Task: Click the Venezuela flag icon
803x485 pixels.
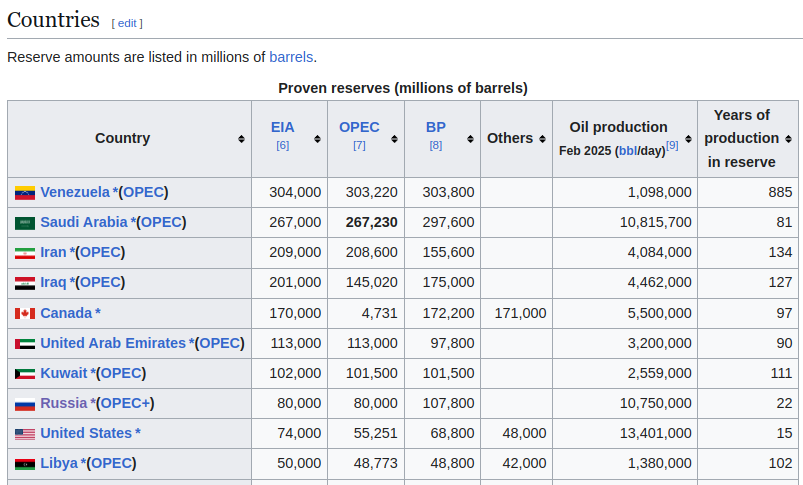Action: pos(25,193)
